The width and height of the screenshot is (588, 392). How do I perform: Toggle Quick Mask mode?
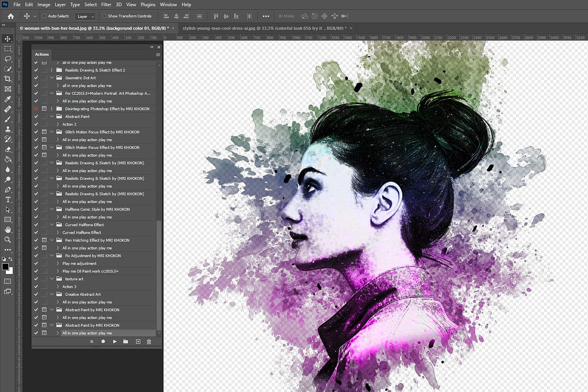8,281
